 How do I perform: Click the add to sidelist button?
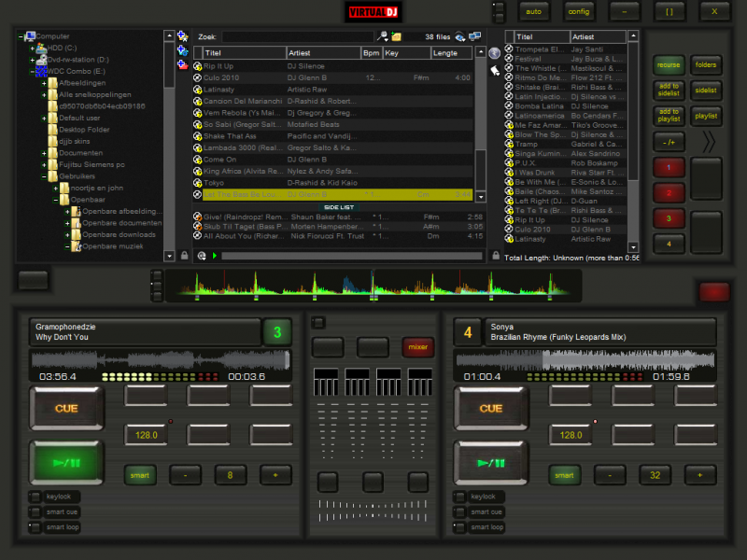669,90
